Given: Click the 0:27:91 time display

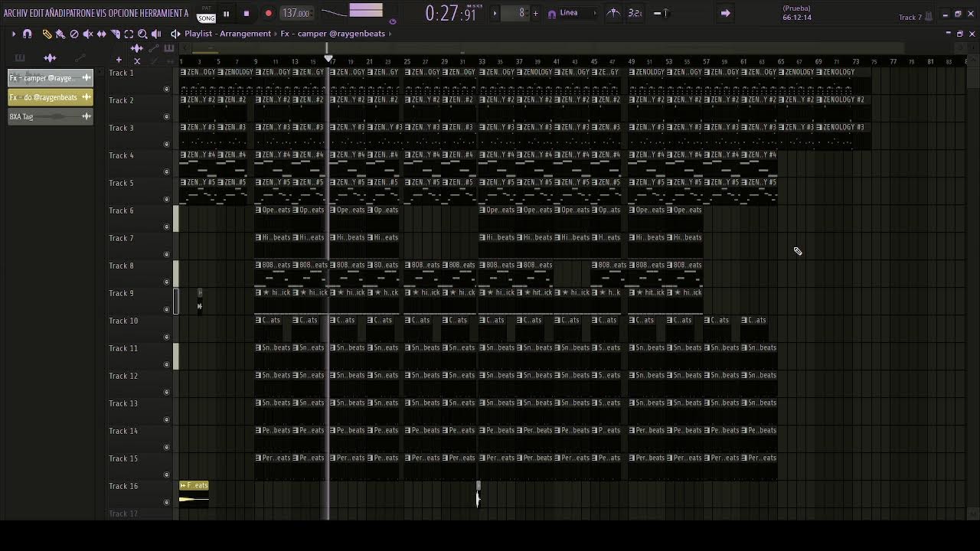Looking at the screenshot, I should point(451,13).
